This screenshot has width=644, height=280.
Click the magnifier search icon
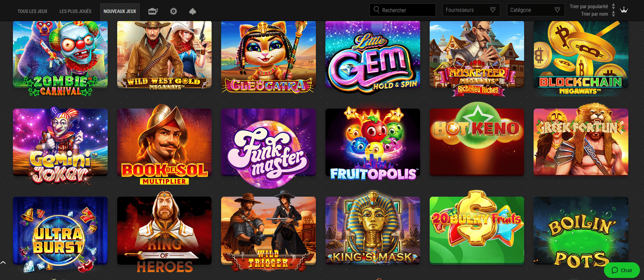pos(376,10)
